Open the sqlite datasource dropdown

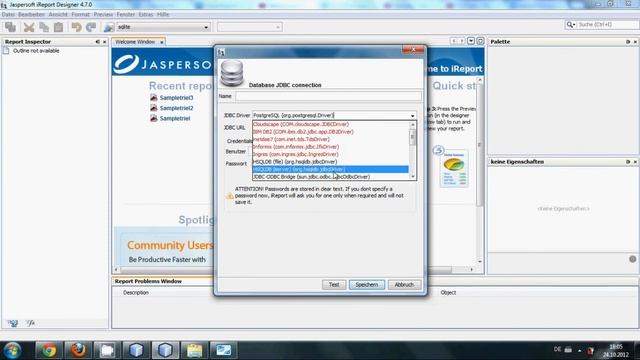pos(206,27)
